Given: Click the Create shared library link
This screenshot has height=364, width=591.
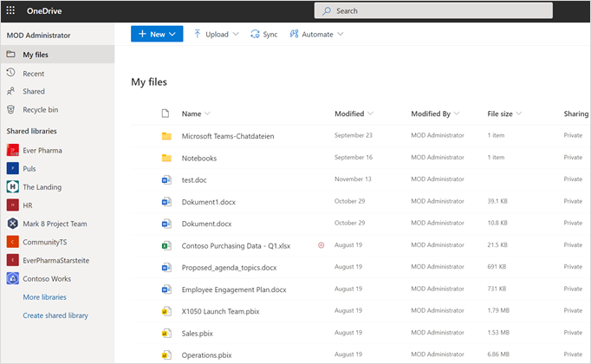Looking at the screenshot, I should pos(55,315).
